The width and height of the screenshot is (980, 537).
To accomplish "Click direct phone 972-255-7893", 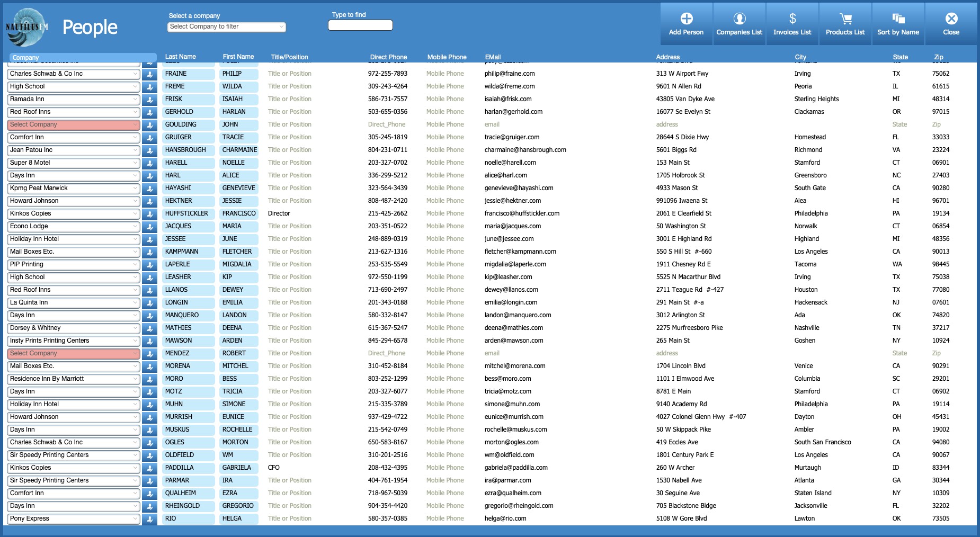I will pyautogui.click(x=388, y=74).
